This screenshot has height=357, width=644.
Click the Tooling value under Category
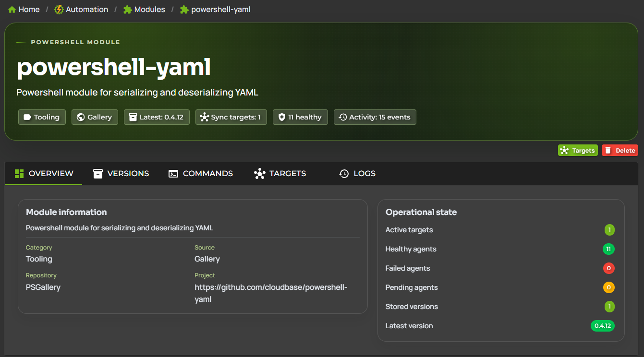click(39, 259)
